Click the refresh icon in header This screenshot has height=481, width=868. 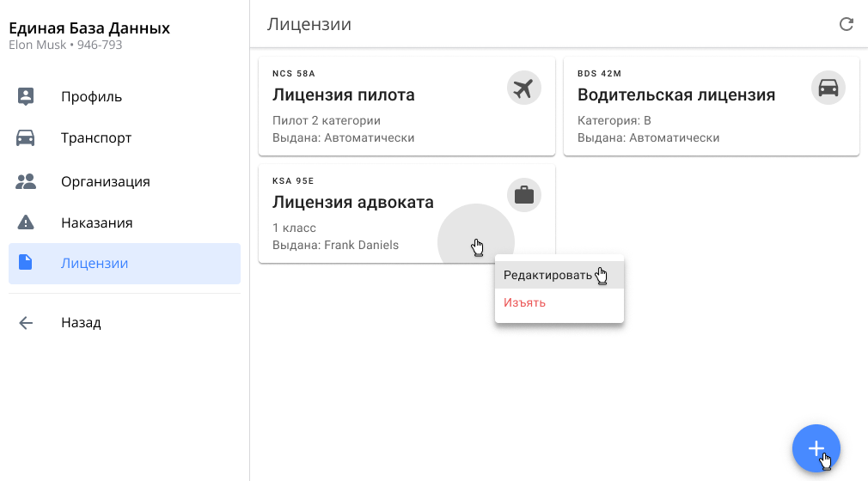click(847, 24)
